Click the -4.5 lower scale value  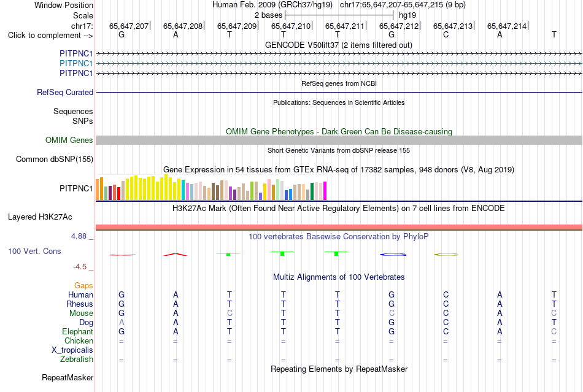80,267
